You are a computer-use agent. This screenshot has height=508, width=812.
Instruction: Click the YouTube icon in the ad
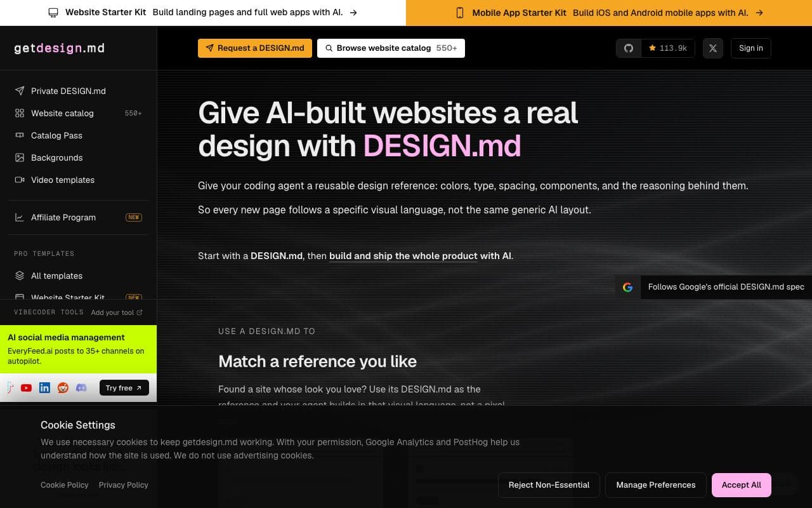(x=26, y=387)
